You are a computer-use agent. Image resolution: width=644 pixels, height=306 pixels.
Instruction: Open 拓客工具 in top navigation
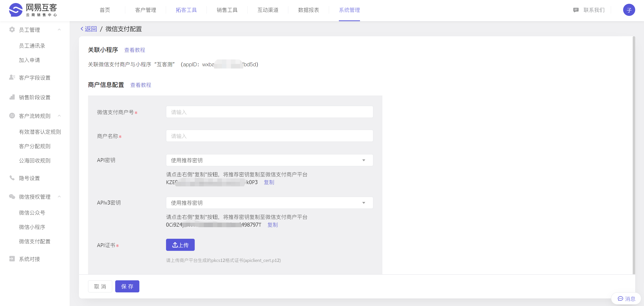click(x=186, y=10)
